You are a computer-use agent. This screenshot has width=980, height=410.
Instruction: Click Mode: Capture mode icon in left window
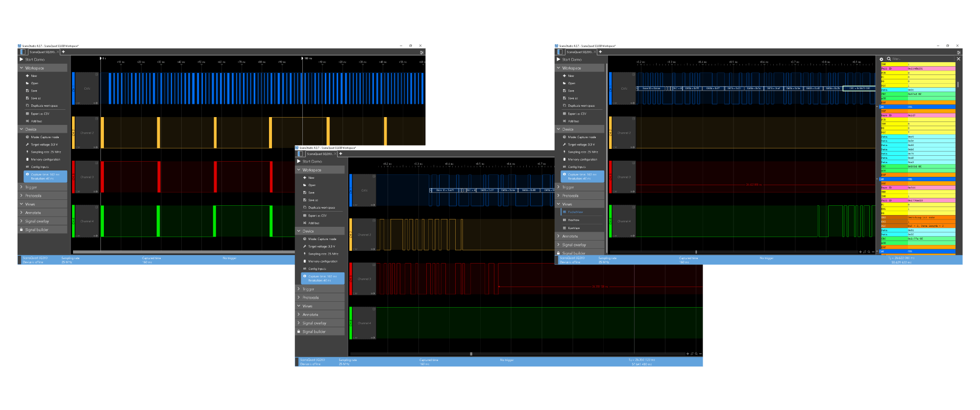(x=27, y=137)
